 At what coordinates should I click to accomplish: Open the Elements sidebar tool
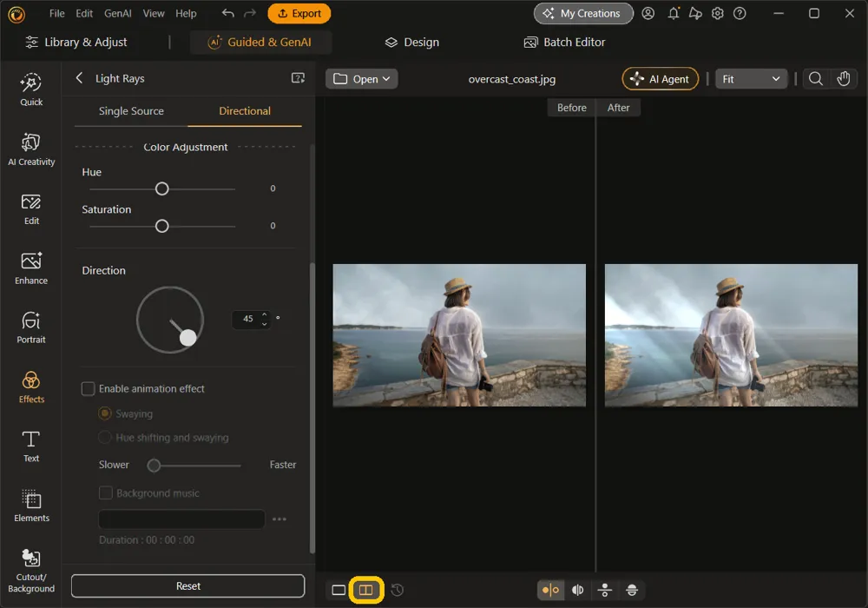click(x=31, y=506)
